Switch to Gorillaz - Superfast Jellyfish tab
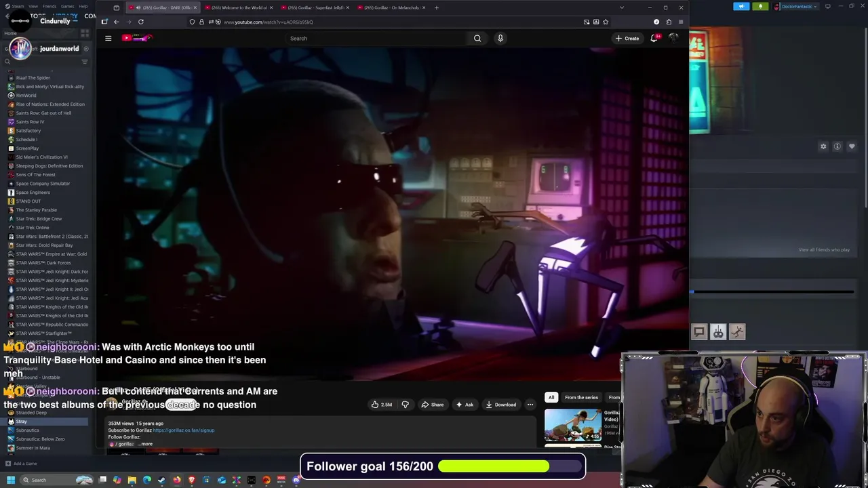 tap(315, 7)
